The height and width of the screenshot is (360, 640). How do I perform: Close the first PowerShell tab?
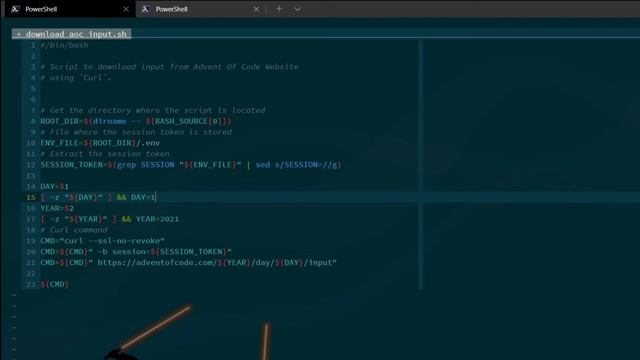click(126, 9)
